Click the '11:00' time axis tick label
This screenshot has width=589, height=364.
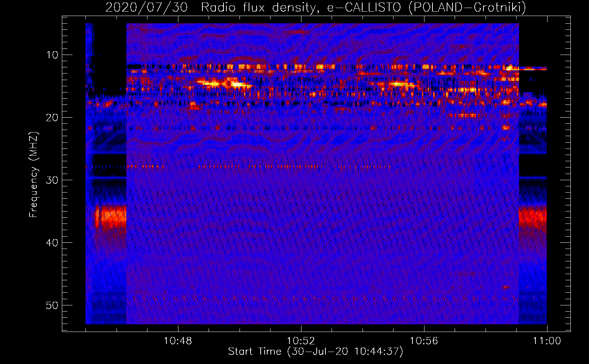point(547,341)
